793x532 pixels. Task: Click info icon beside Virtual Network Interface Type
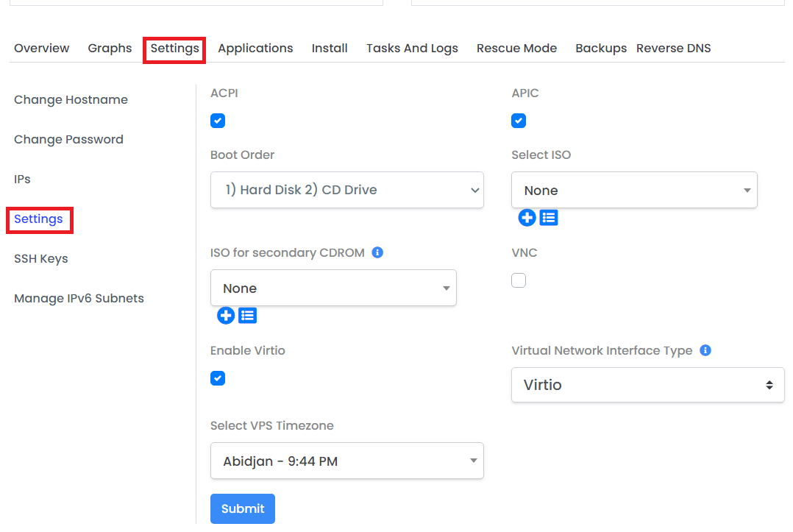click(x=705, y=350)
